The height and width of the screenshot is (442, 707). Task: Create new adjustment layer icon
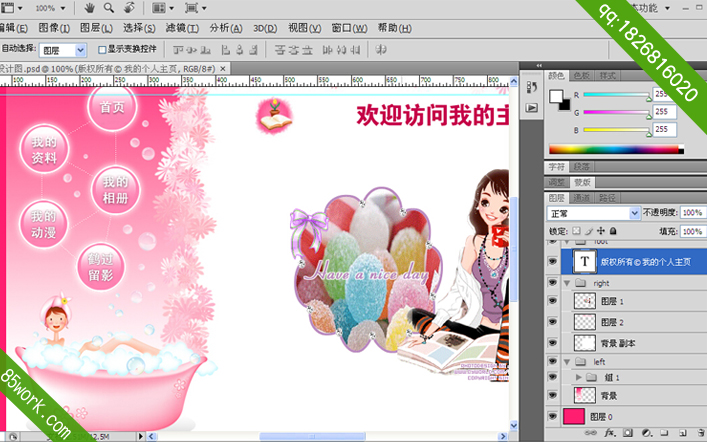coord(646,433)
